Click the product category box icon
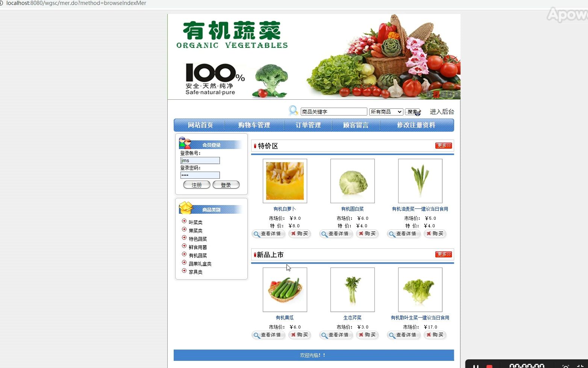Viewport: 588px width, 368px height. (x=186, y=208)
